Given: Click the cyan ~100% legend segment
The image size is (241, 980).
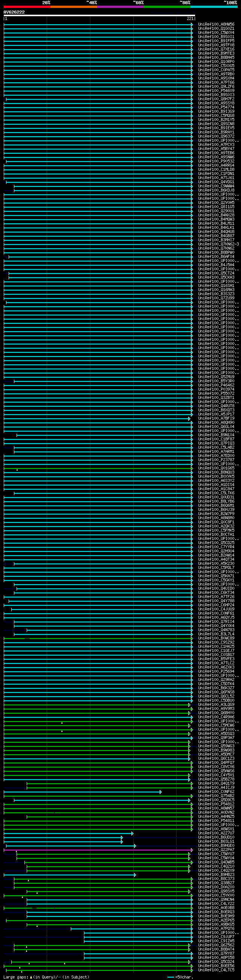Looking at the screenshot, I should click(214, 7).
